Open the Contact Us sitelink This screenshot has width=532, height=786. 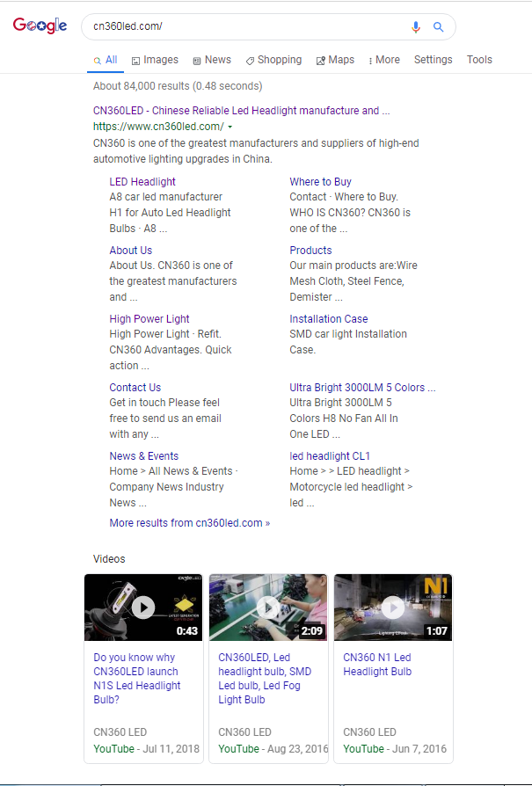coord(135,388)
